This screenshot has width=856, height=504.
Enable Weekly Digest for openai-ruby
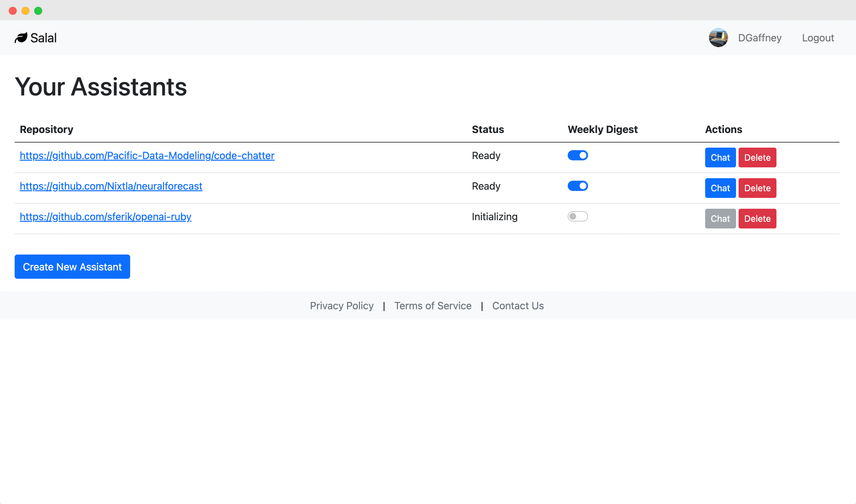coord(578,216)
